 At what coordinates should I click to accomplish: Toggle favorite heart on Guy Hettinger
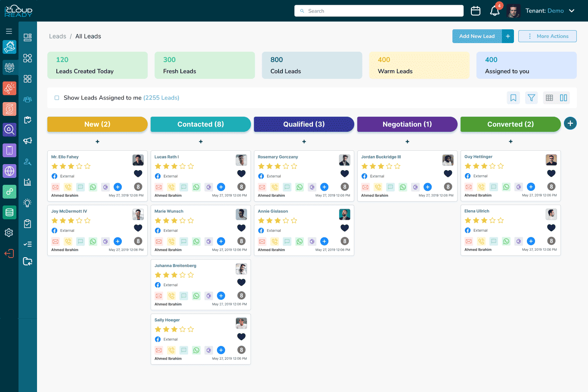(551, 174)
